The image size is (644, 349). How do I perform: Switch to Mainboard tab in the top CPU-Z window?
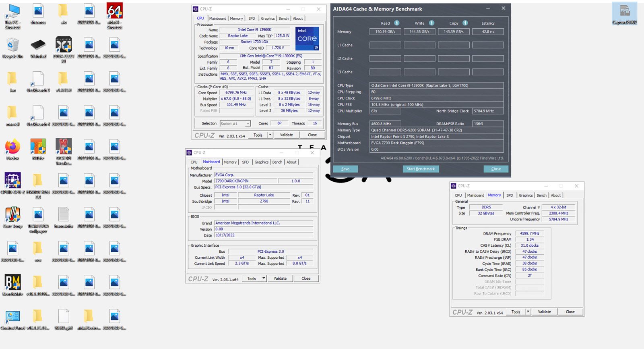pos(217,19)
